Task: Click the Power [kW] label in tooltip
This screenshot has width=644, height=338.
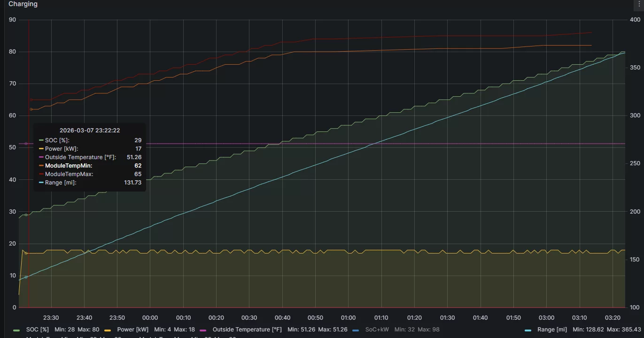Action: [62, 149]
